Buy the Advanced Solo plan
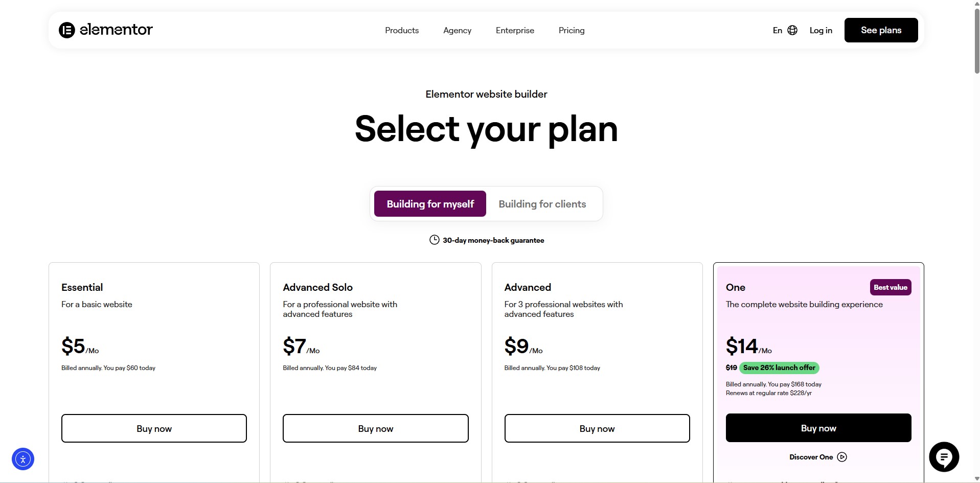The image size is (980, 483). coord(375,428)
